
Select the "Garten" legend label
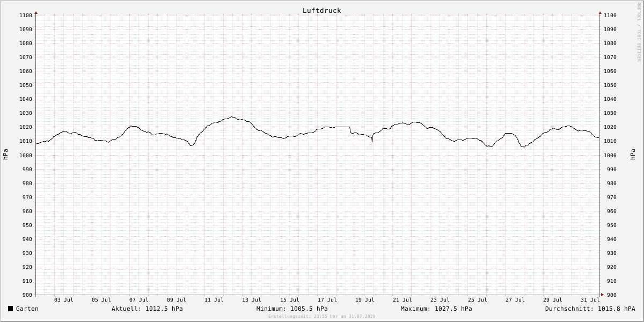pyautogui.click(x=27, y=309)
